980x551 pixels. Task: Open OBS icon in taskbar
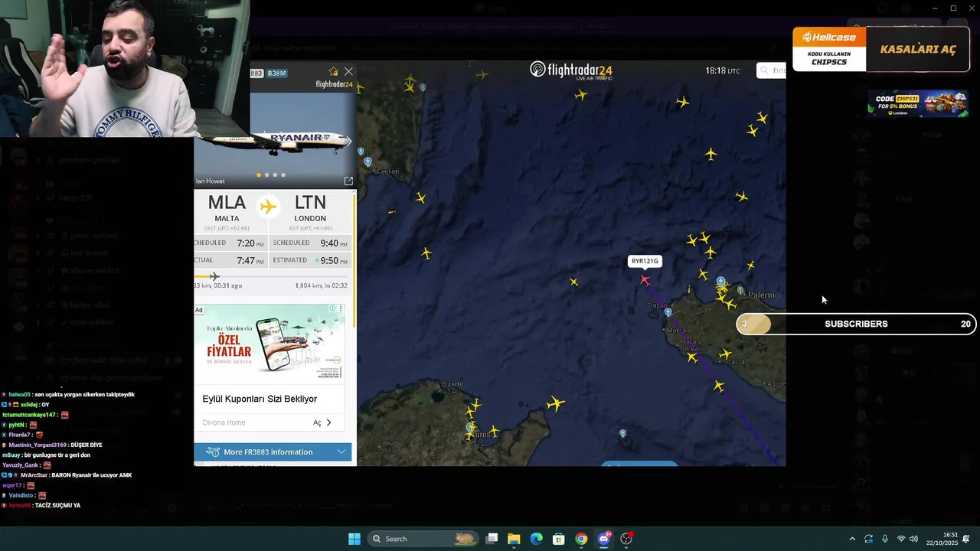pos(626,539)
